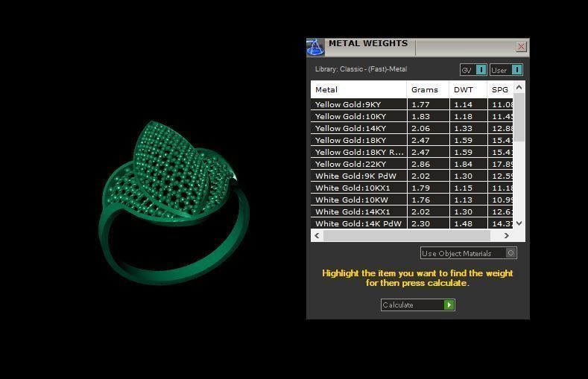Sort by the Grams column header
Viewport: 588px width, 379px height.
428,89
